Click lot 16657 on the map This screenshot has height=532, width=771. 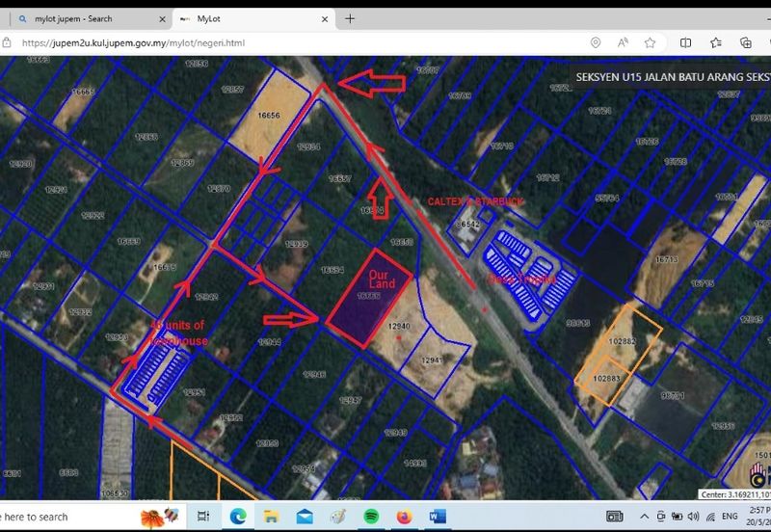click(340, 178)
